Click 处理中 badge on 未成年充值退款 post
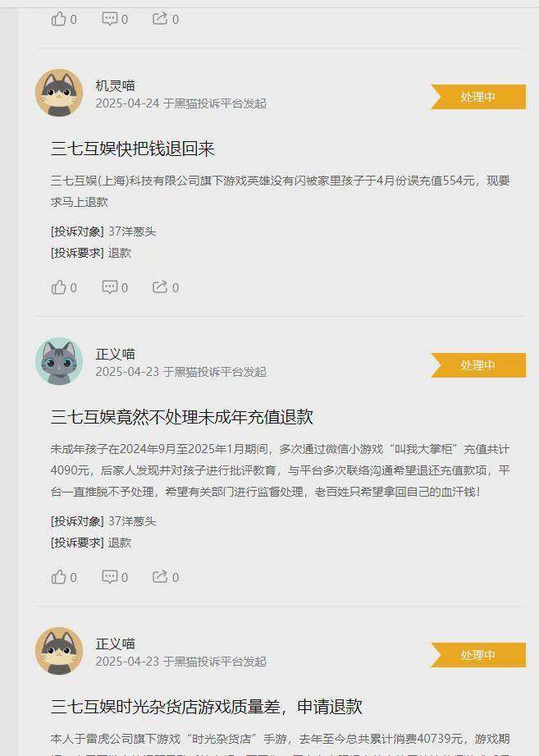The height and width of the screenshot is (756, 539). (478, 365)
